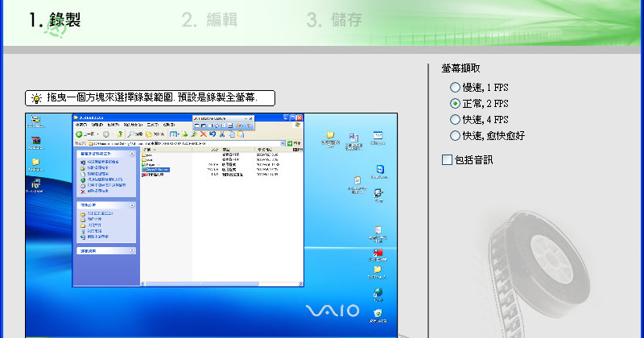Go to step 3 儲存
Image resolution: width=644 pixels, height=338 pixels.
pyautogui.click(x=334, y=20)
